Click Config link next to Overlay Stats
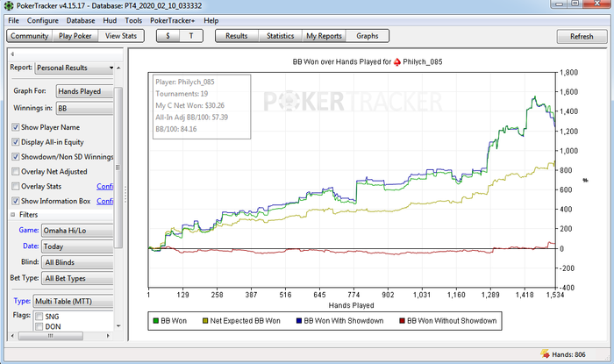This screenshot has height=364, width=614. [105, 186]
